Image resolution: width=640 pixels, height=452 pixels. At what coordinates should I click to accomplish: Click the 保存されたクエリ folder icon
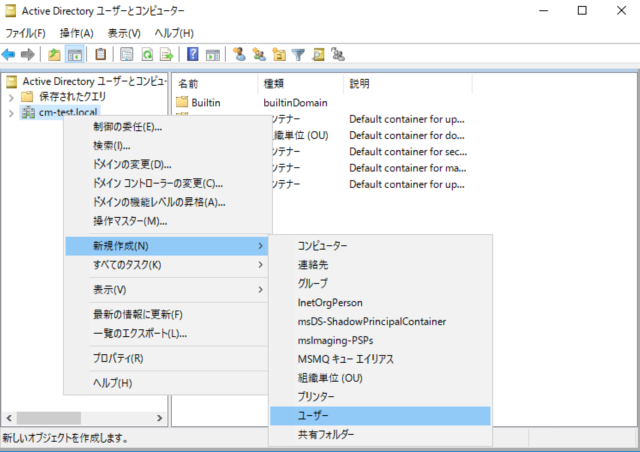27,97
